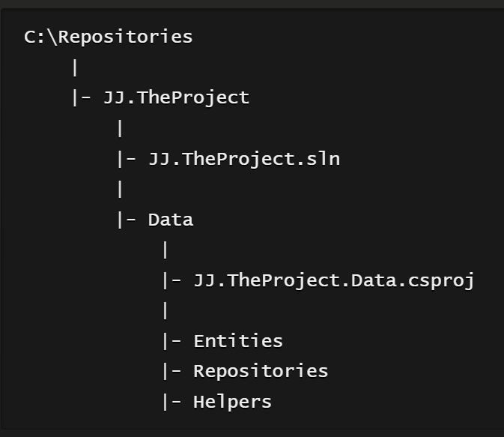Select the Data folder entry
Image resolution: width=504 pixels, height=437 pixels.
(x=171, y=220)
